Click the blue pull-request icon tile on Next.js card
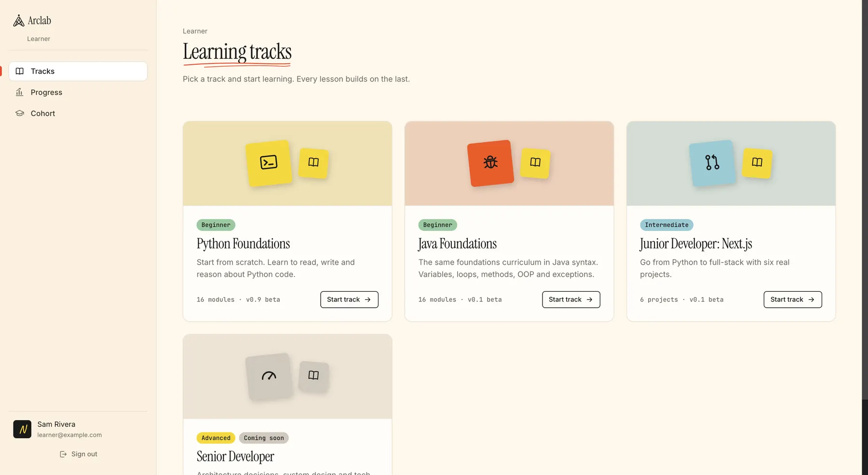The height and width of the screenshot is (475, 868). tap(712, 163)
